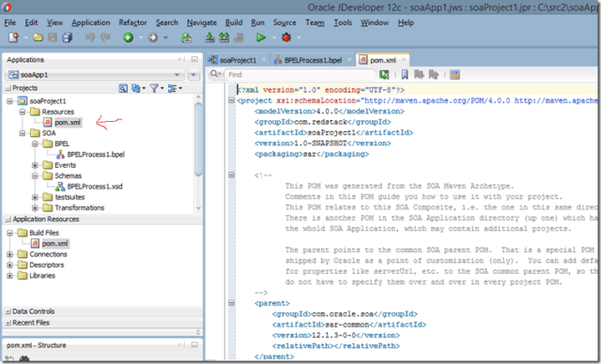601x364 pixels.
Task: Open the Find options magnifier dropdown
Action: pyautogui.click(x=215, y=74)
